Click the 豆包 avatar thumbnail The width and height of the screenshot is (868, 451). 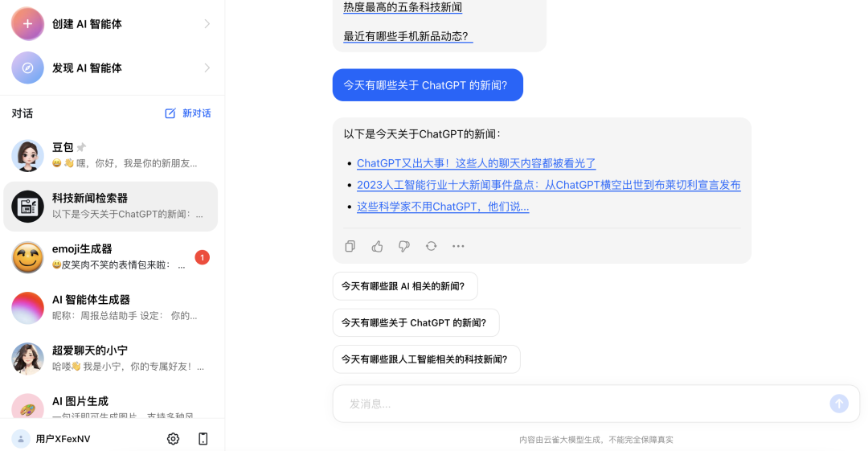click(x=27, y=155)
